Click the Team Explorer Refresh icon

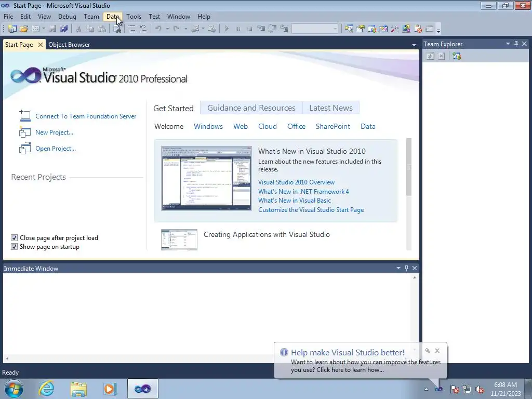click(x=430, y=56)
